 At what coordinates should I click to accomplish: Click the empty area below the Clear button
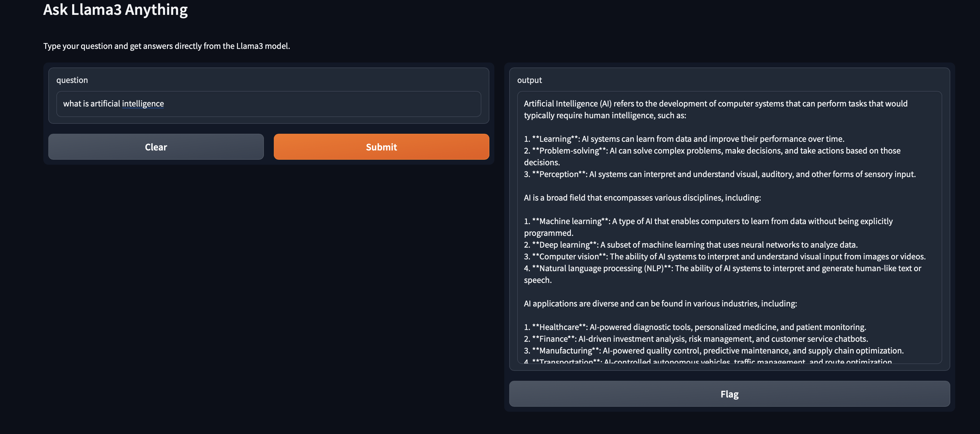click(156, 228)
